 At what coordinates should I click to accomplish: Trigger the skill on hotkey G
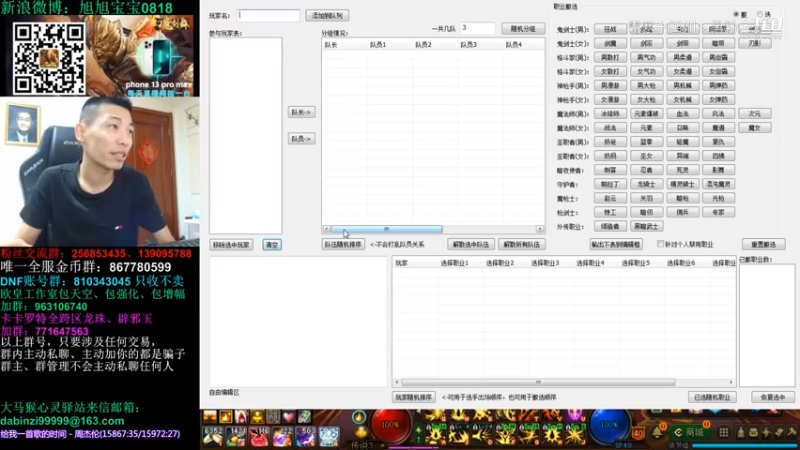(x=529, y=435)
